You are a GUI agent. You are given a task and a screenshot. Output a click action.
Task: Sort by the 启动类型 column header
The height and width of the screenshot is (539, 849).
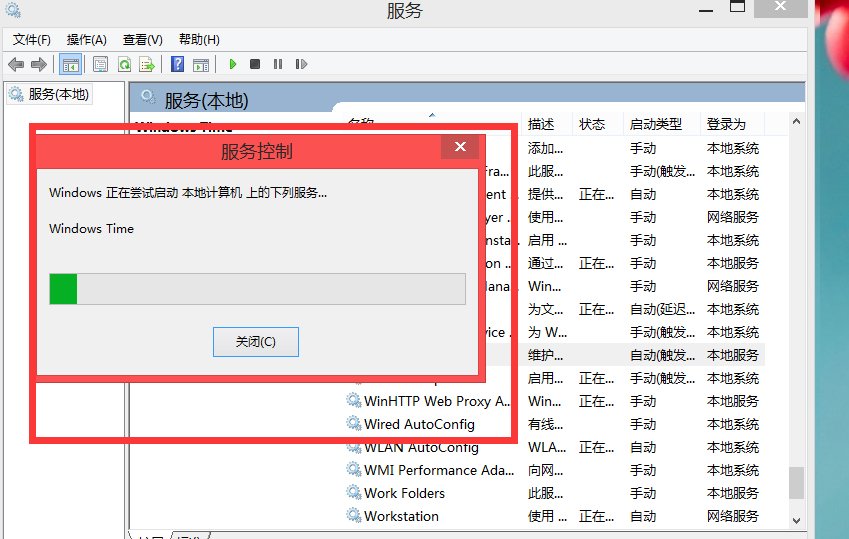(656, 124)
